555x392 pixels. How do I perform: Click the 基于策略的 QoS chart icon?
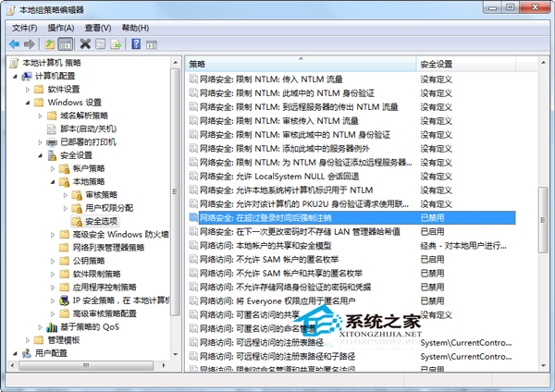(52, 327)
